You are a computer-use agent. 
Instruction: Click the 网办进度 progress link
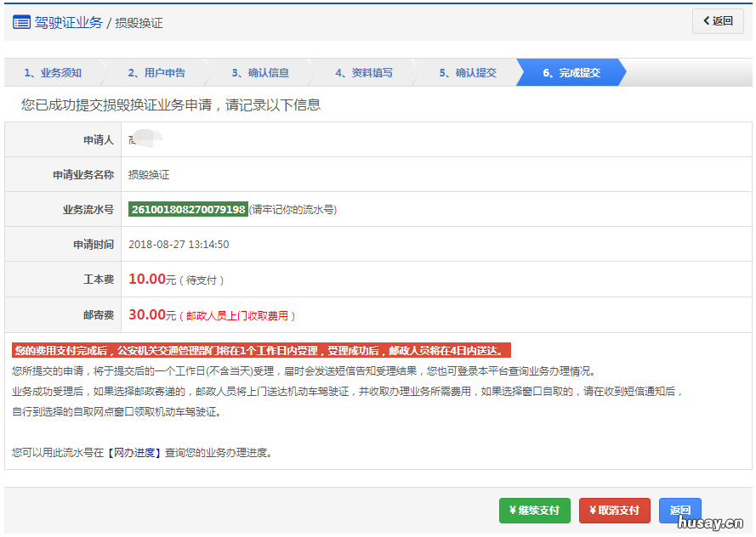click(x=136, y=452)
